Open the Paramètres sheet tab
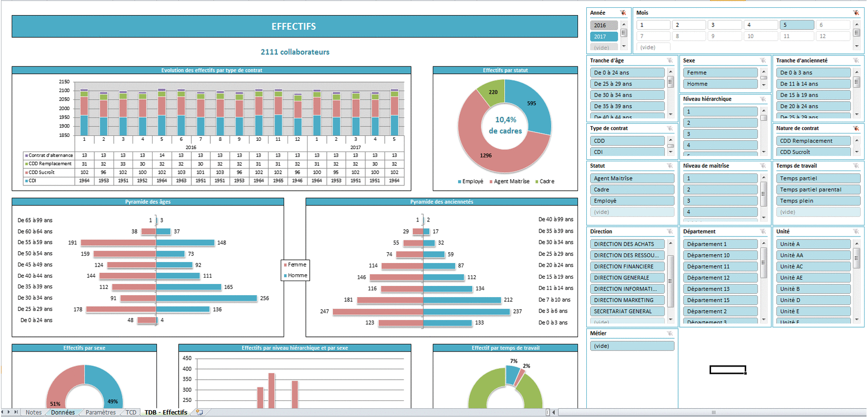The image size is (868, 417). pos(101,413)
